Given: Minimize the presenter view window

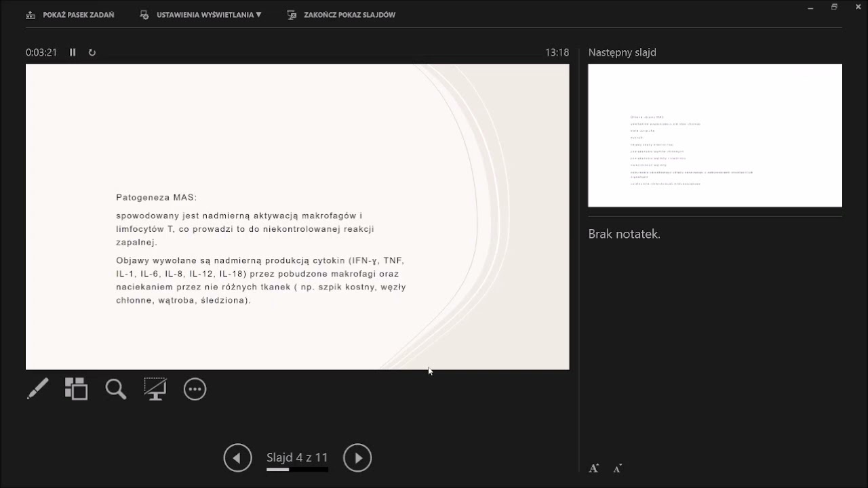Looking at the screenshot, I should 811,7.
